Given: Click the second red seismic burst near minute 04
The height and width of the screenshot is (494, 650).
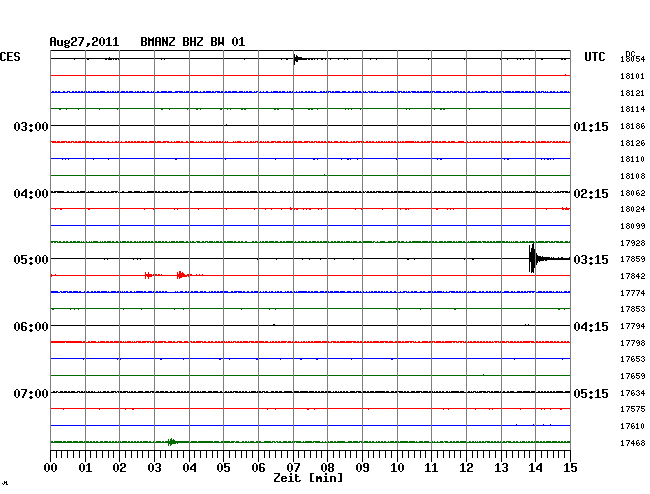Looking at the screenshot, I should 181,275.
